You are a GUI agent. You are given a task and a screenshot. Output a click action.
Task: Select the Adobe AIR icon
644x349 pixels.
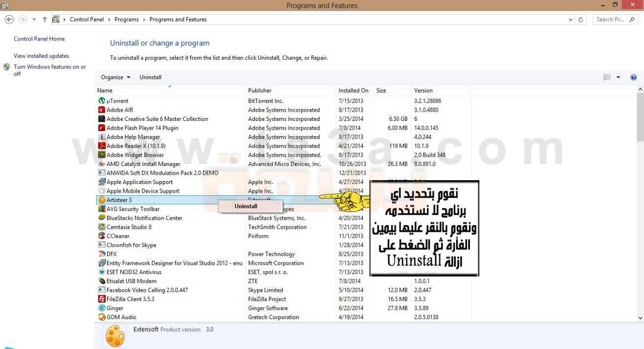(102, 110)
